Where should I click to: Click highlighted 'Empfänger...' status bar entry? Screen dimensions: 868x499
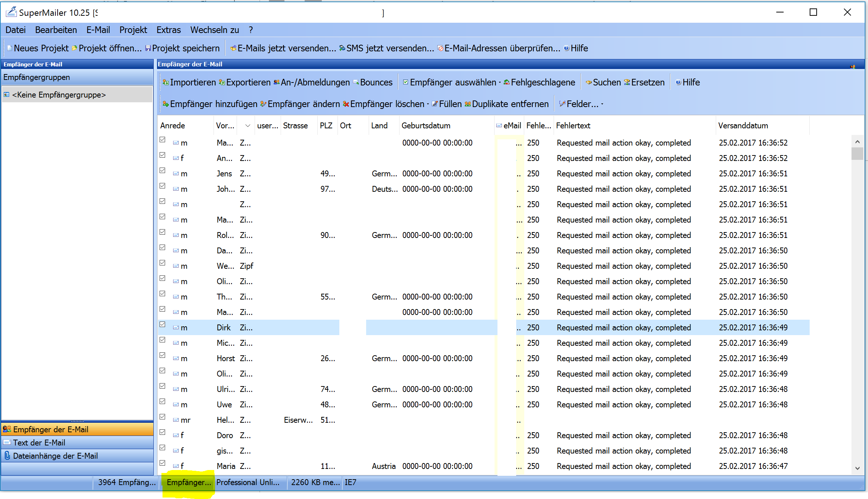pyautogui.click(x=189, y=483)
